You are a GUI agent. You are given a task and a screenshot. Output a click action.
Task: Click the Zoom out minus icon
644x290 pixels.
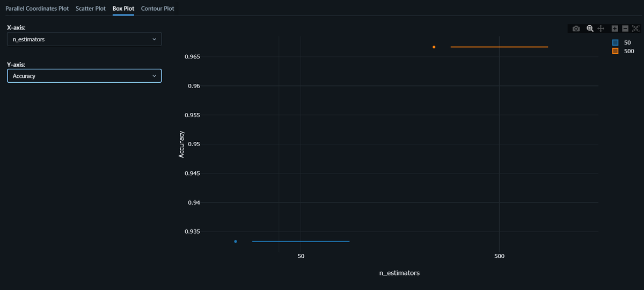tap(625, 28)
